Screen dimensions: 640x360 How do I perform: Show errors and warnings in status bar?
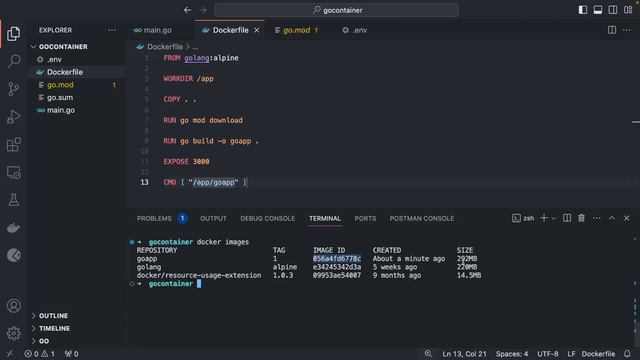point(39,354)
